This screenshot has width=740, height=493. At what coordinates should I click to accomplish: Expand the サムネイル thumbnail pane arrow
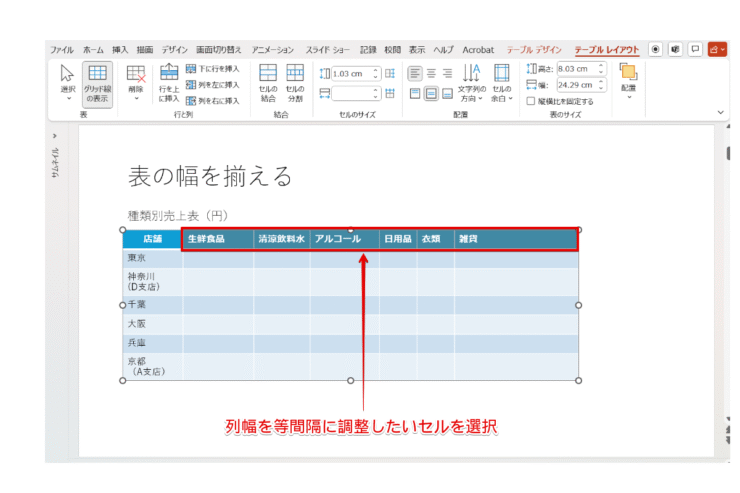(x=55, y=136)
